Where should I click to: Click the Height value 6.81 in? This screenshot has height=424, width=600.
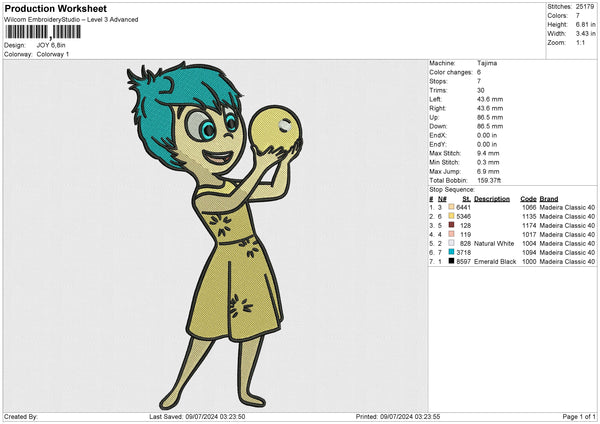[585, 24]
